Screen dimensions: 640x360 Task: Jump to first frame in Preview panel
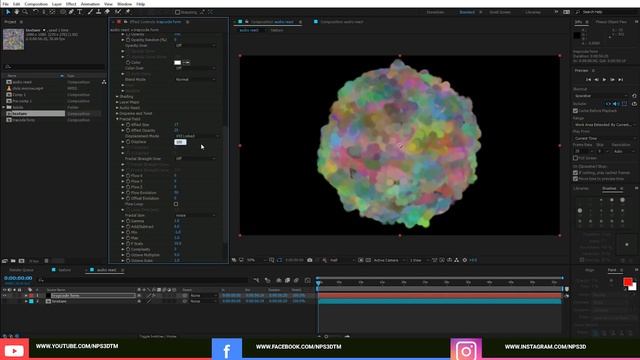(x=588, y=80)
